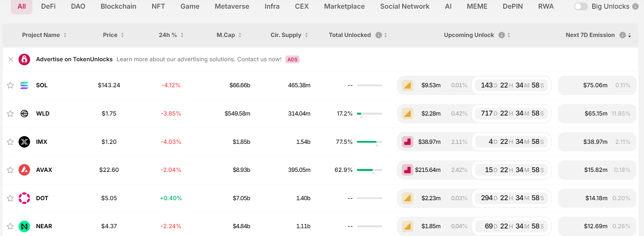This screenshot has height=236, width=644.
Task: Open Advertise on TokenUnlocks link
Action: pyautogui.click(x=74, y=59)
